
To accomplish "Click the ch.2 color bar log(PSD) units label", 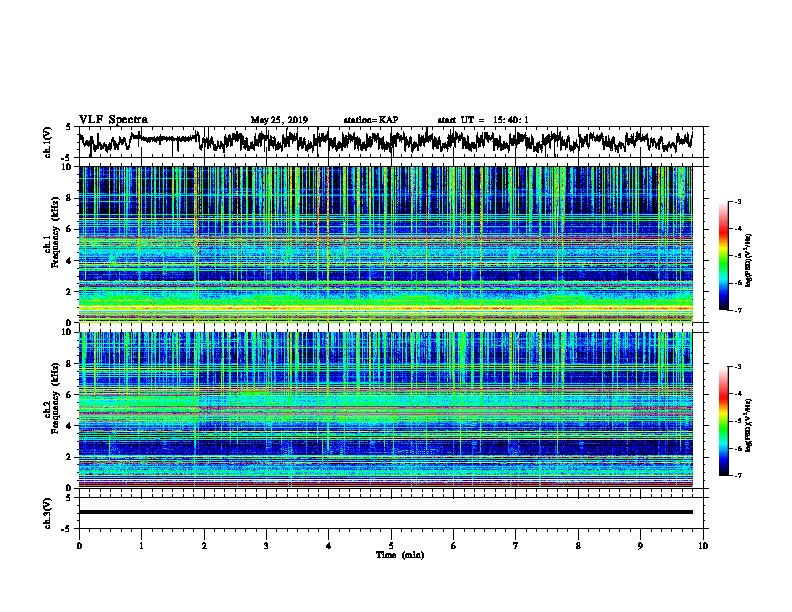I will (749, 425).
